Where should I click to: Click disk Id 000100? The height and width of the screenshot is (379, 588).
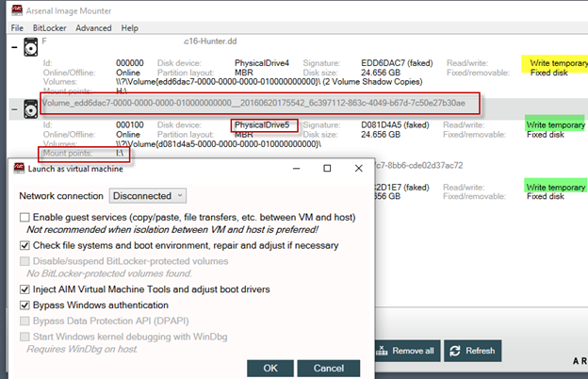pyautogui.click(x=130, y=125)
